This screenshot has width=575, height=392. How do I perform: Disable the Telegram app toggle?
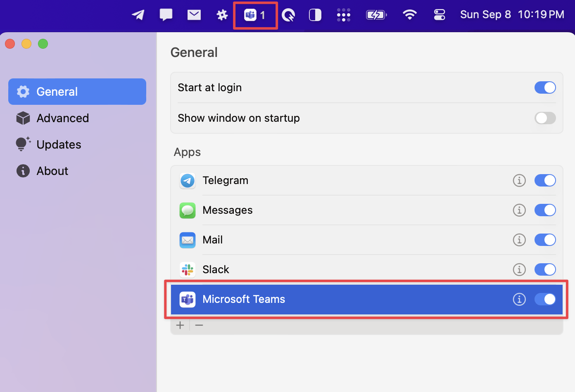click(x=545, y=180)
